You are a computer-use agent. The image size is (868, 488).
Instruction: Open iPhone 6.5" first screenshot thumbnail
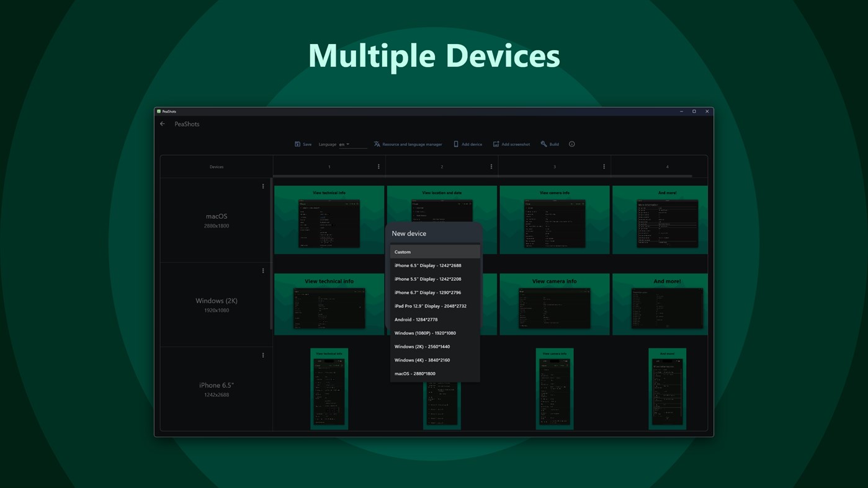329,389
